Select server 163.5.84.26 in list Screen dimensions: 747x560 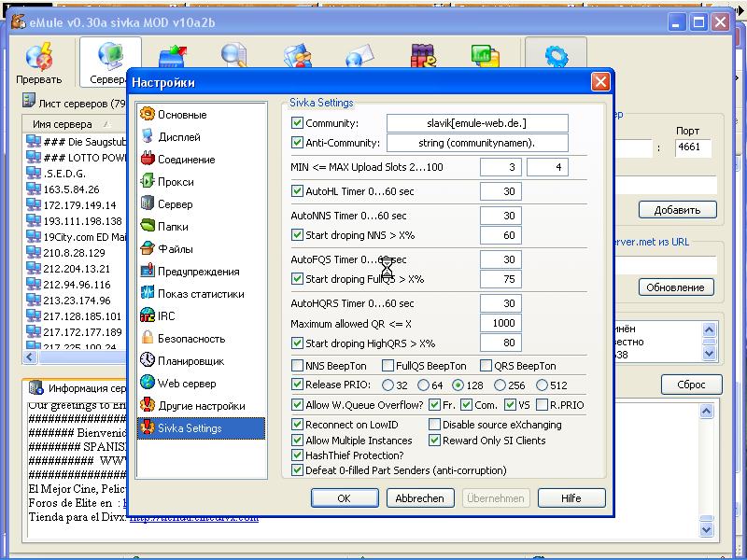(72, 189)
